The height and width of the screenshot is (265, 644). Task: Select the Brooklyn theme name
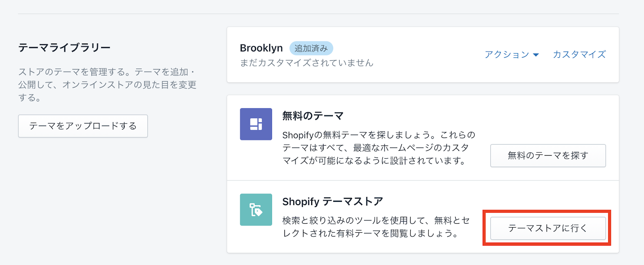point(261,48)
